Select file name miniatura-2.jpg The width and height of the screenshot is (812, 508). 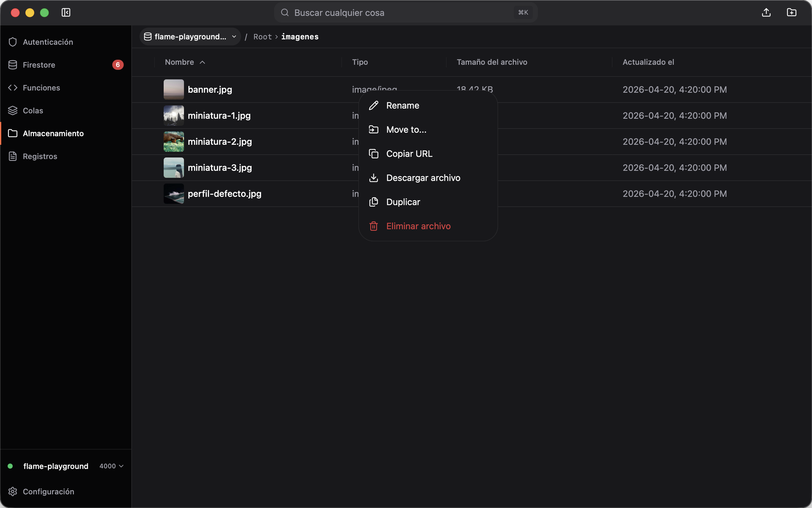pyautogui.click(x=220, y=142)
